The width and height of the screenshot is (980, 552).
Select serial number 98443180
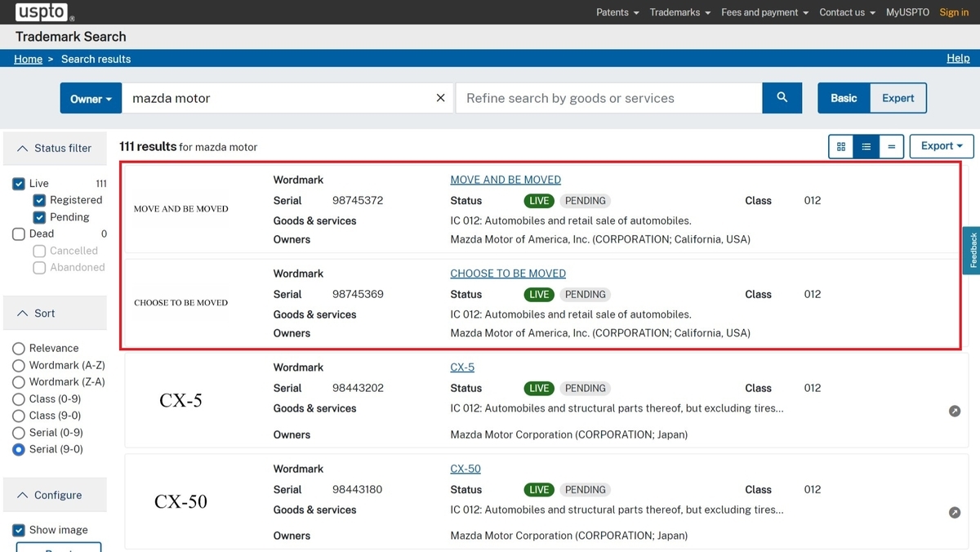pyautogui.click(x=357, y=489)
